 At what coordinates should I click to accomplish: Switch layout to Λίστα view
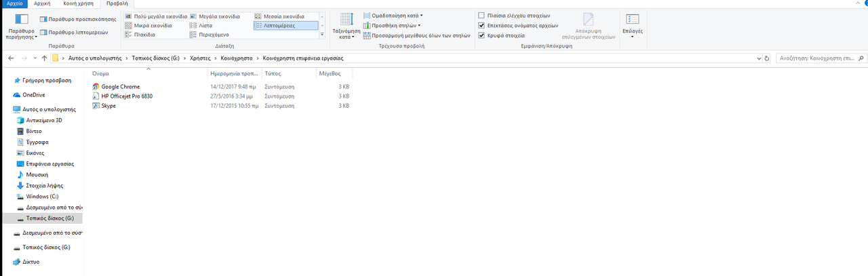click(203, 25)
